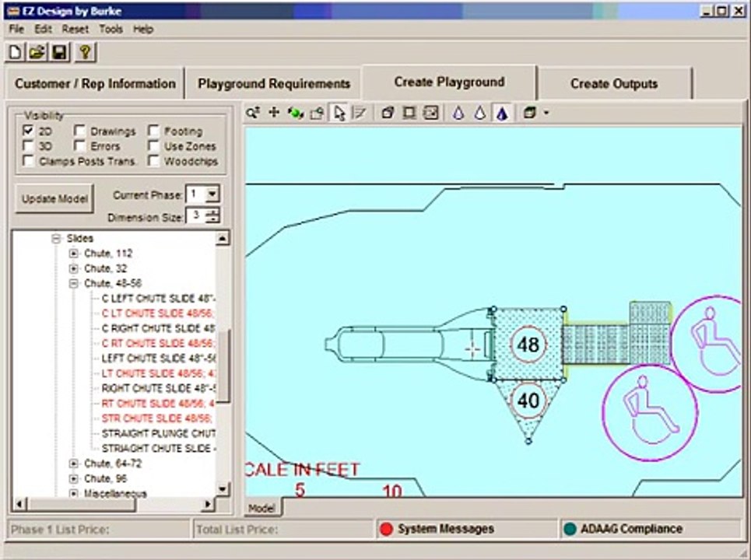Select red C LT CHUTE SLIDE 48/56 item

[158, 313]
